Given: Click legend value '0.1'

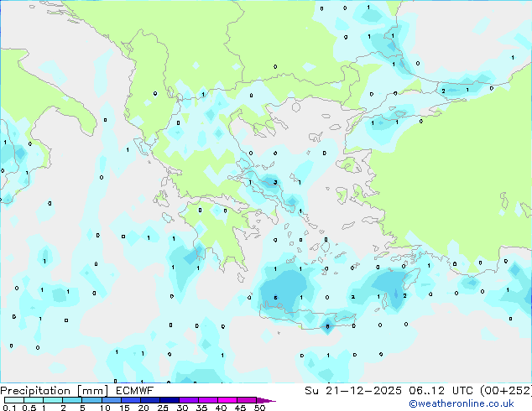Looking at the screenshot, I should [9, 408].
